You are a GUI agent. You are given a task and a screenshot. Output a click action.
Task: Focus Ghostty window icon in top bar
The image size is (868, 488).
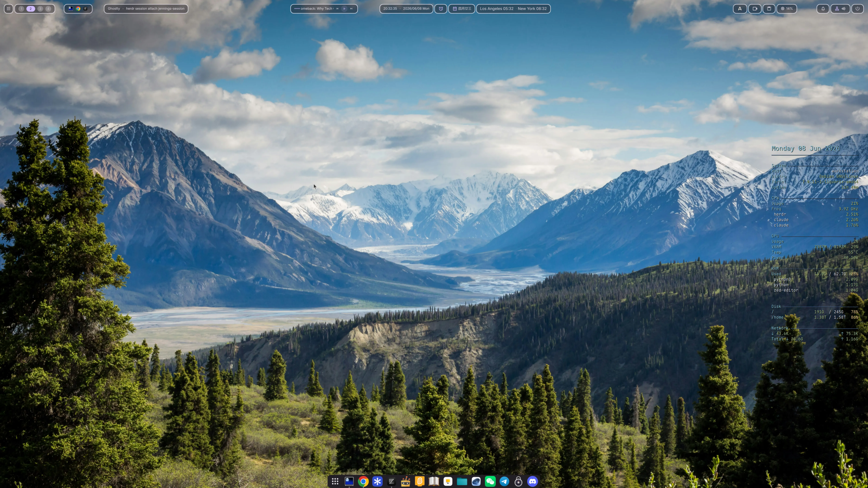point(71,9)
